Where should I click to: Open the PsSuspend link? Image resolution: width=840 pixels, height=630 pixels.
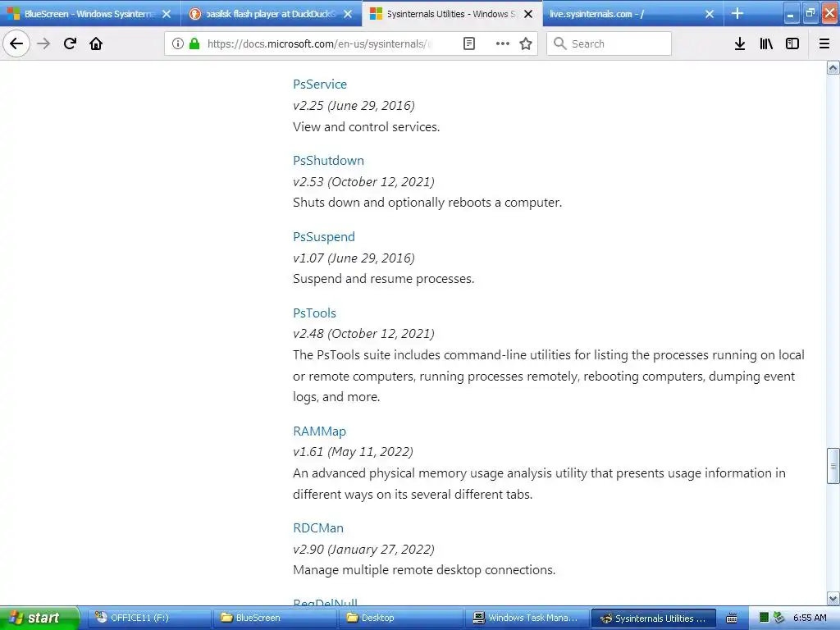(x=323, y=237)
